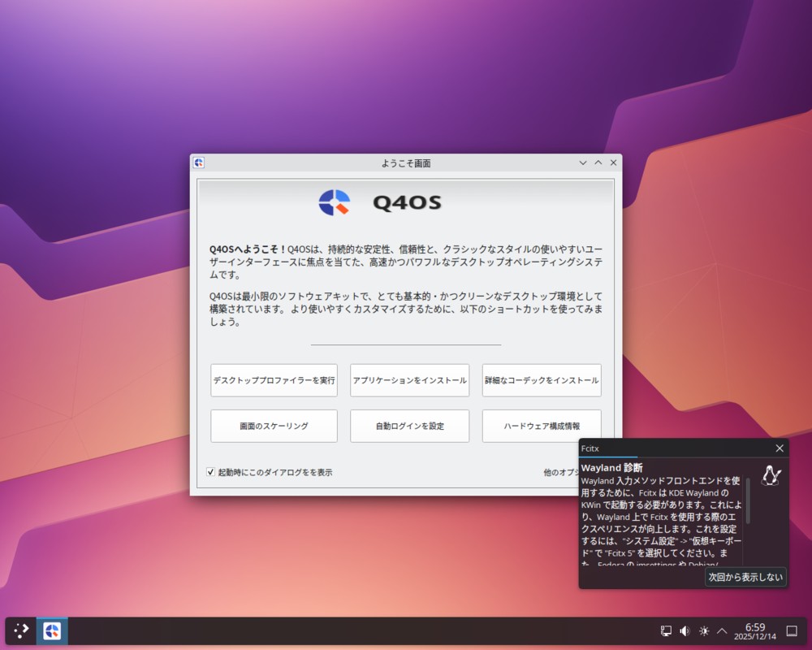Click the window menu icon in the title bar
This screenshot has height=650, width=812.
point(199,162)
